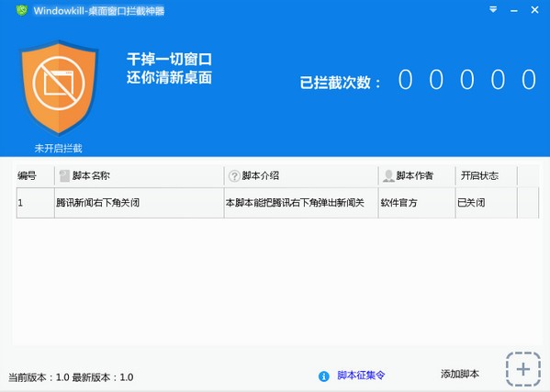The image size is (550, 392).
Task: Click the Windowkill green logo in title bar
Action: [x=22, y=10]
